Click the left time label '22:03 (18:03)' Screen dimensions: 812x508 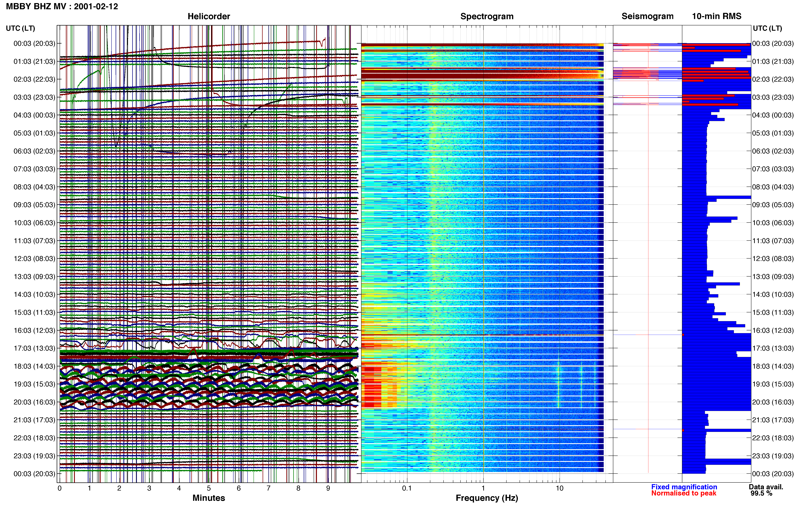[x=34, y=438]
